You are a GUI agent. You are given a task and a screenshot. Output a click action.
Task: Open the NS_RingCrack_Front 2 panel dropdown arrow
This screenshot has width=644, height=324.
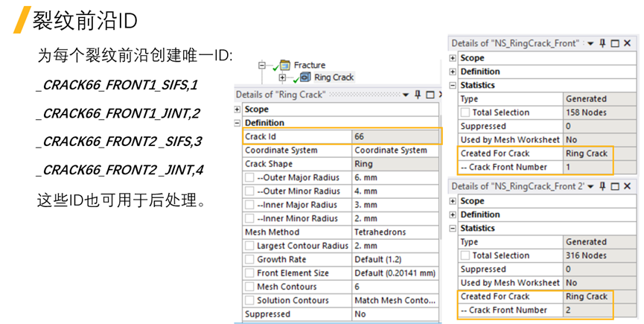pyautogui.click(x=590, y=186)
